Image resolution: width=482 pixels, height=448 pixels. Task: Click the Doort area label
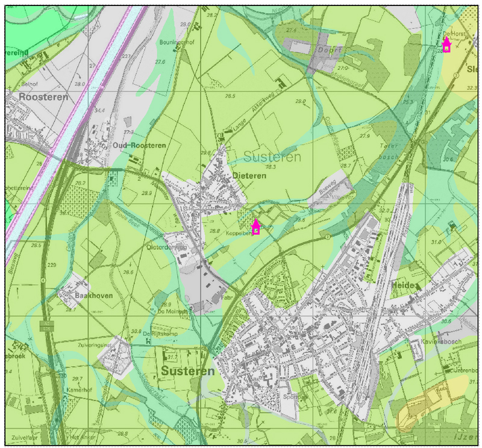[x=328, y=52]
